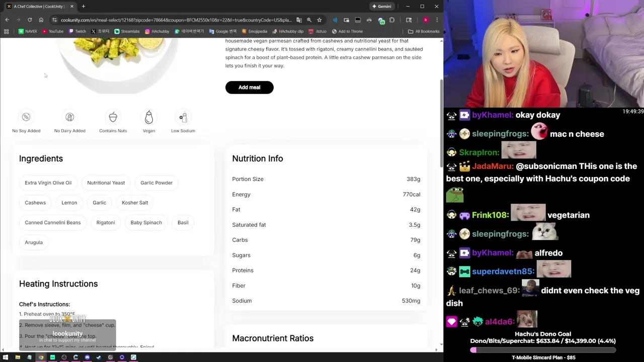Go back with the browser back arrow
This screenshot has width=644, height=362.
7,20
